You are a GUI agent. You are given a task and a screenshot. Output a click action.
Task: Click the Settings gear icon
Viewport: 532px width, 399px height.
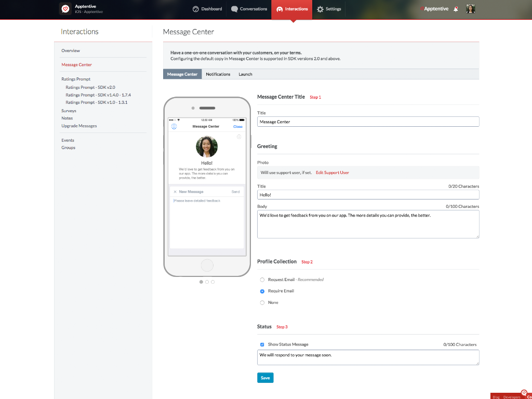click(320, 9)
